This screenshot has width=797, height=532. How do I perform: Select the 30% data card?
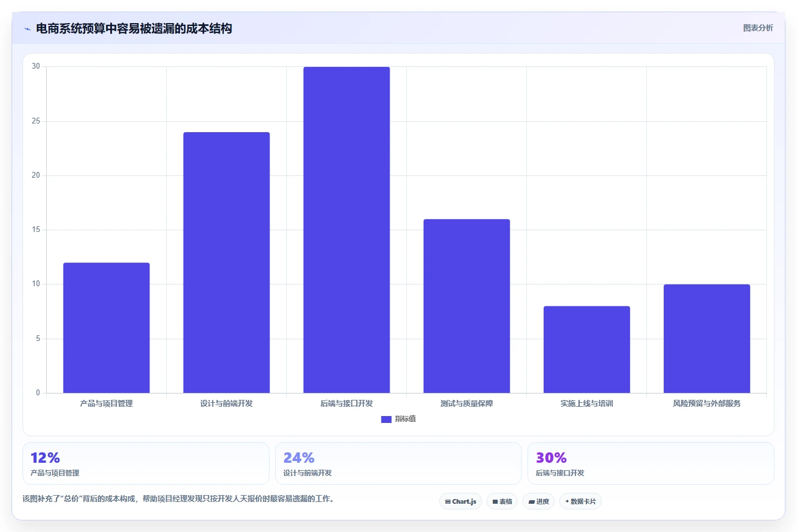point(650,463)
